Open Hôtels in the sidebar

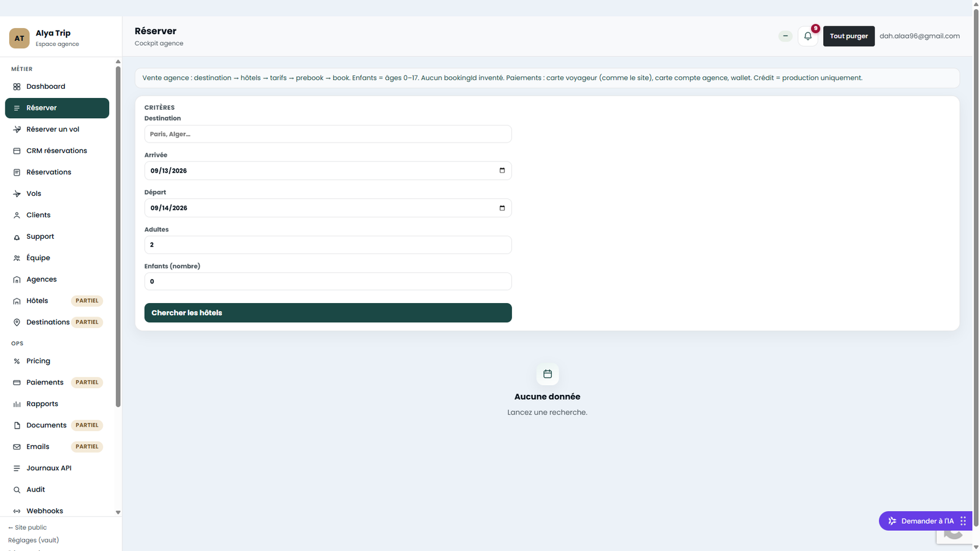click(57, 301)
